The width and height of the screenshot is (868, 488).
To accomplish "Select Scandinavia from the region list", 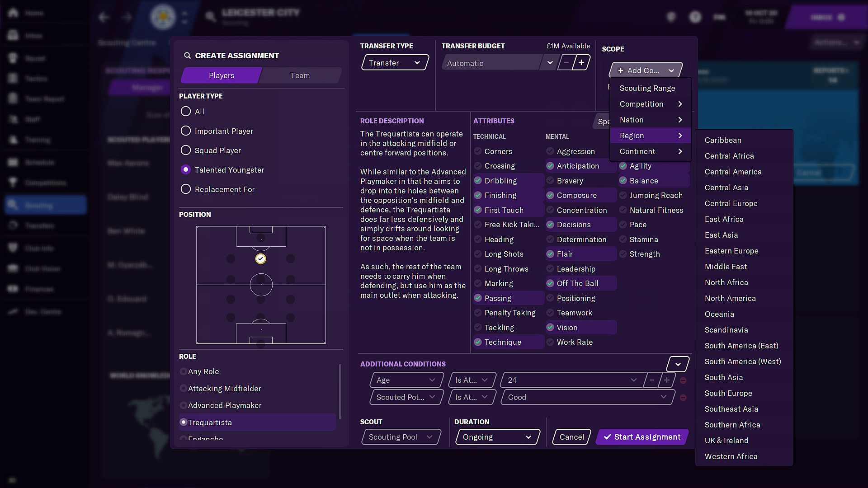I will (x=726, y=330).
